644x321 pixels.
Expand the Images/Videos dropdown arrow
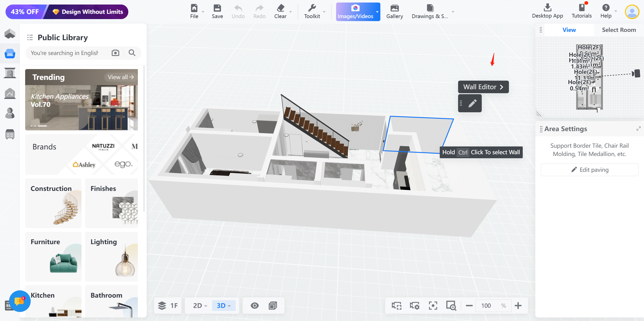click(x=377, y=12)
